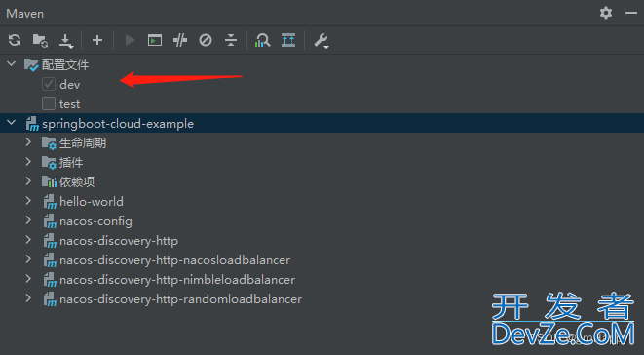The height and width of the screenshot is (355, 644).
Task: Collapse all tree nodes icon
Action: pos(231,40)
